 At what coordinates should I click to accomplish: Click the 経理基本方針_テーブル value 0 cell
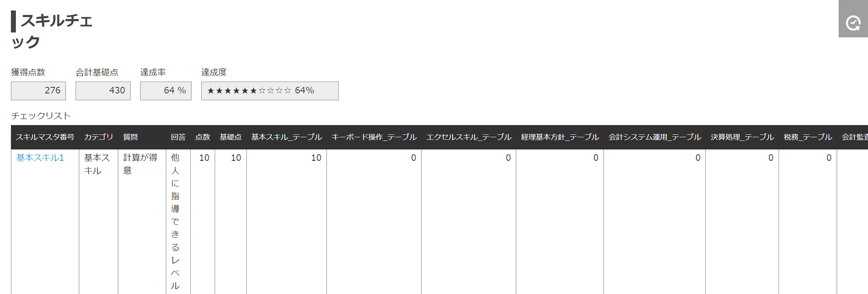point(560,221)
